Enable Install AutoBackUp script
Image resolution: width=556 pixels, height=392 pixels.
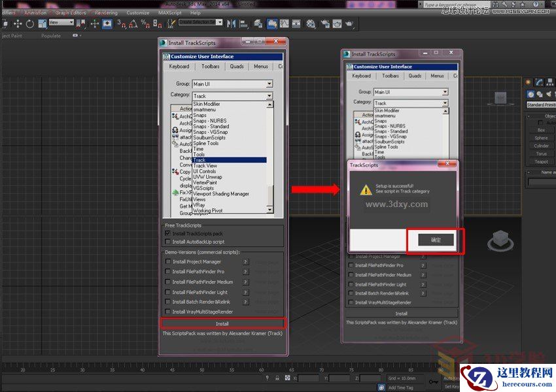(167, 242)
